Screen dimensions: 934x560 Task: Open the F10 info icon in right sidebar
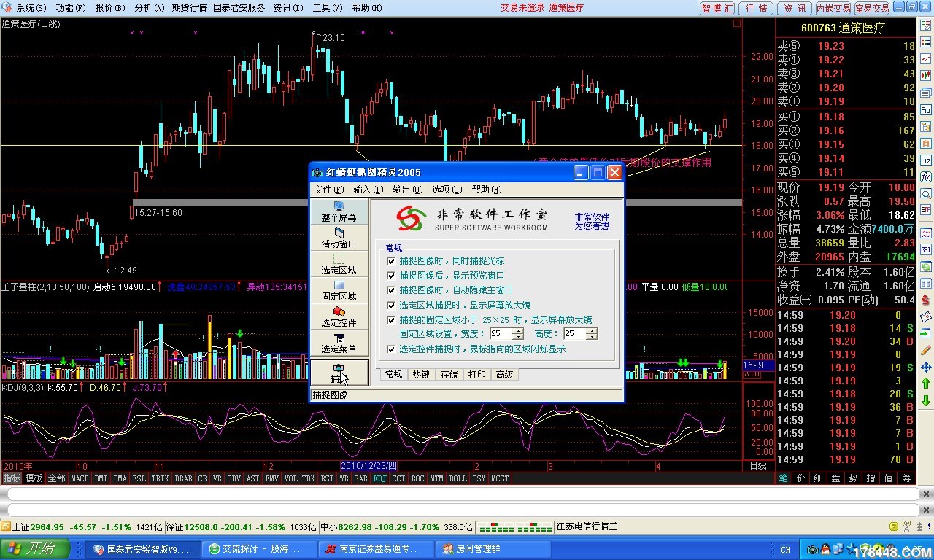[925, 109]
